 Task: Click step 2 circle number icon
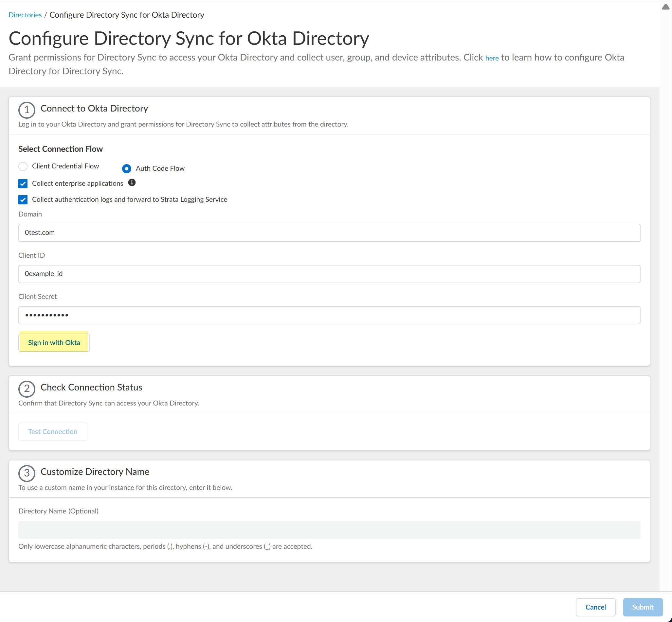pos(27,389)
